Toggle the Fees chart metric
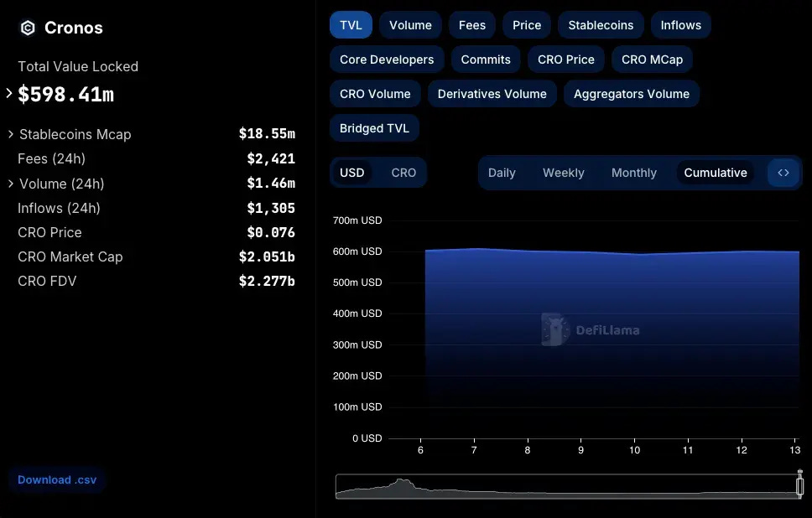This screenshot has height=518, width=812. click(471, 25)
